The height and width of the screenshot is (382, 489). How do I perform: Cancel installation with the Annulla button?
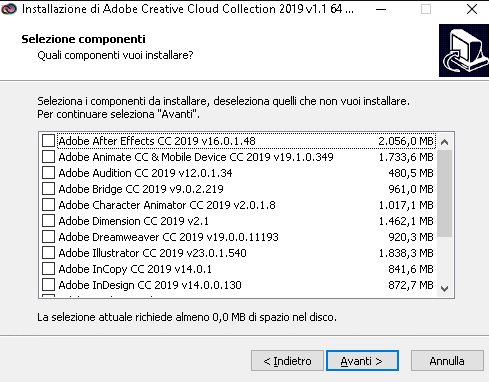[447, 361]
